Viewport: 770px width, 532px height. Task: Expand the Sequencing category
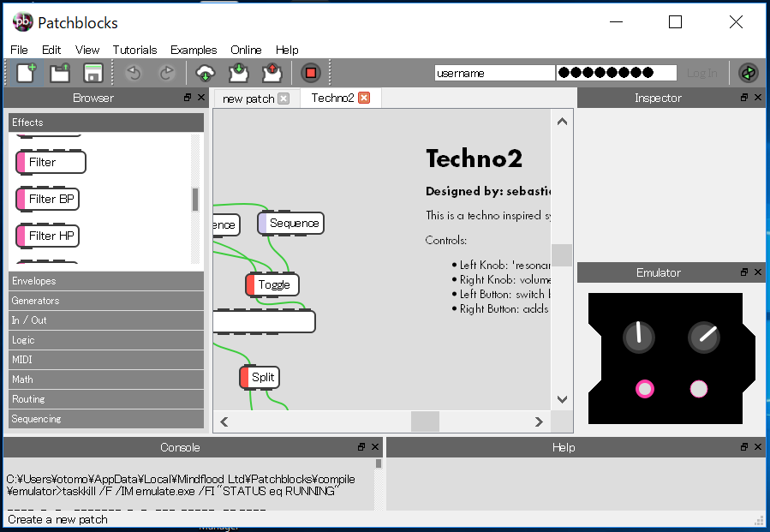(106, 419)
